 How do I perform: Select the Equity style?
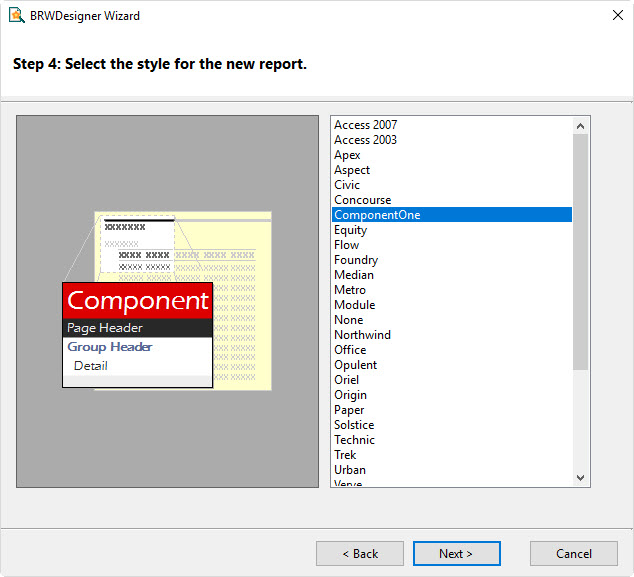(452, 229)
